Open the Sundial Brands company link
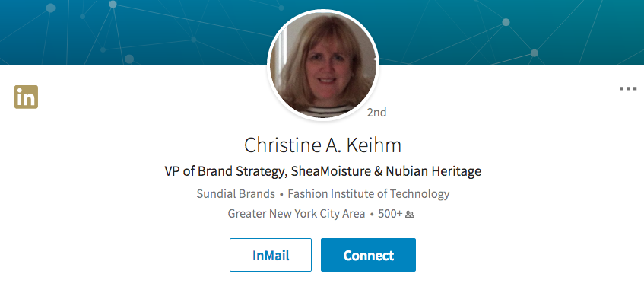The width and height of the screenshot is (644, 293). (236, 193)
